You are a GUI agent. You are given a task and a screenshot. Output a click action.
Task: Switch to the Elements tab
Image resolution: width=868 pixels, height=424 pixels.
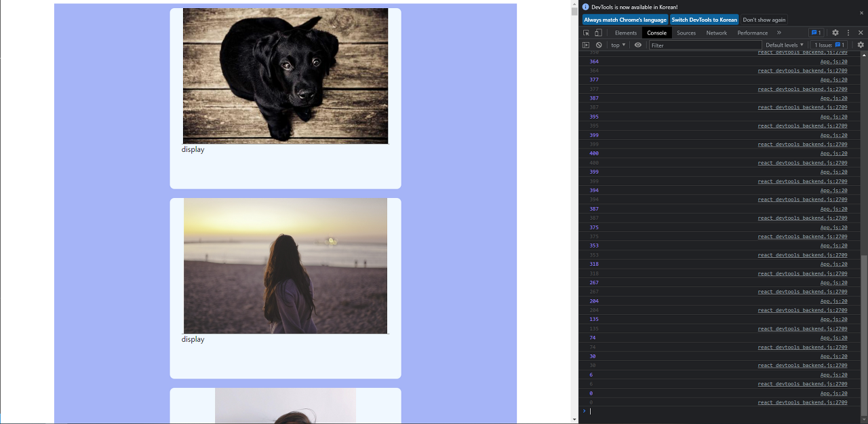coord(626,33)
